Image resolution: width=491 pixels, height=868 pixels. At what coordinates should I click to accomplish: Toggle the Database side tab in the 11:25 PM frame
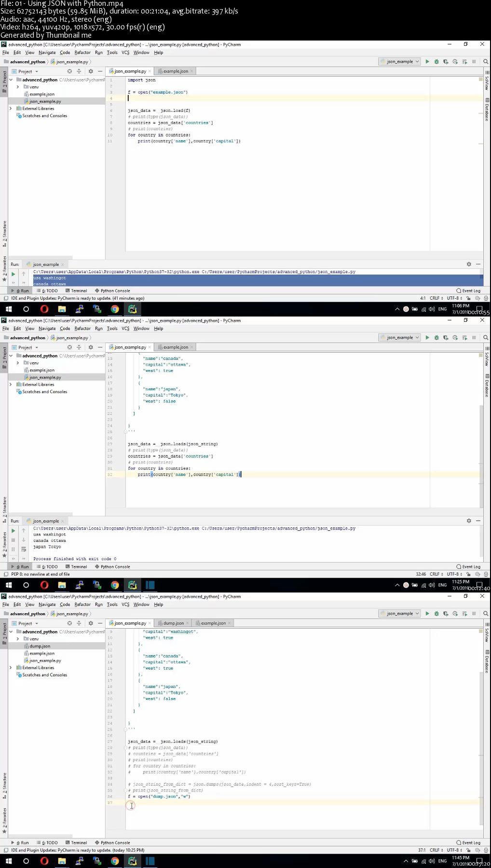[x=487, y=385]
